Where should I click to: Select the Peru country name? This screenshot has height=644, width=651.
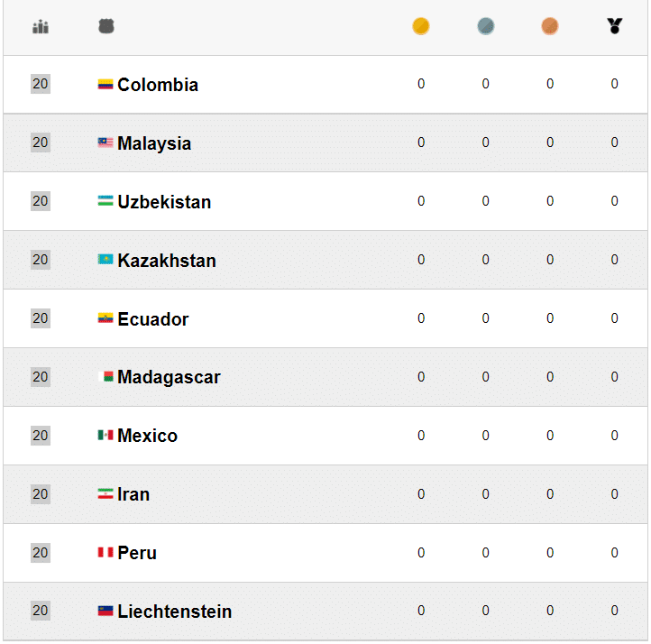137,553
